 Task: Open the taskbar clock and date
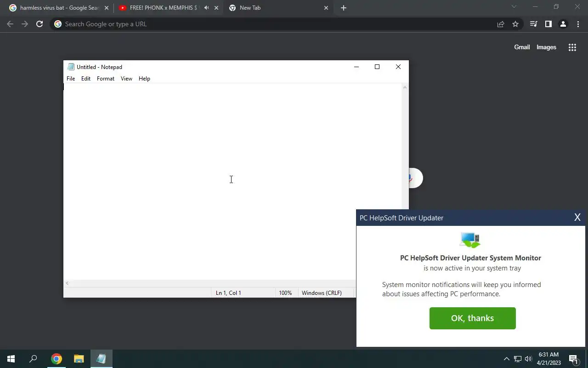pos(548,359)
